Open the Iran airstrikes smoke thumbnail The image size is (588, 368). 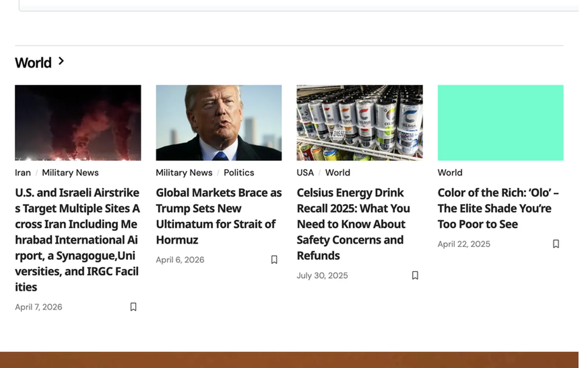coord(78,123)
